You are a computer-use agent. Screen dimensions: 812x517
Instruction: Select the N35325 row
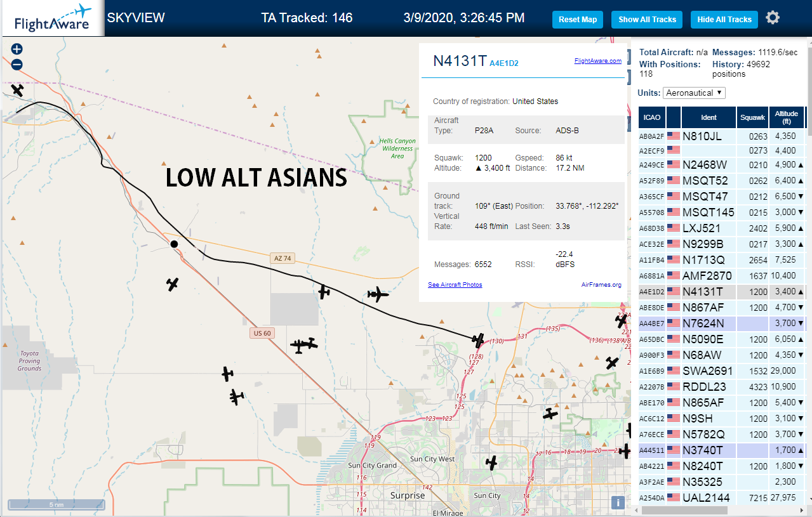[x=722, y=481]
